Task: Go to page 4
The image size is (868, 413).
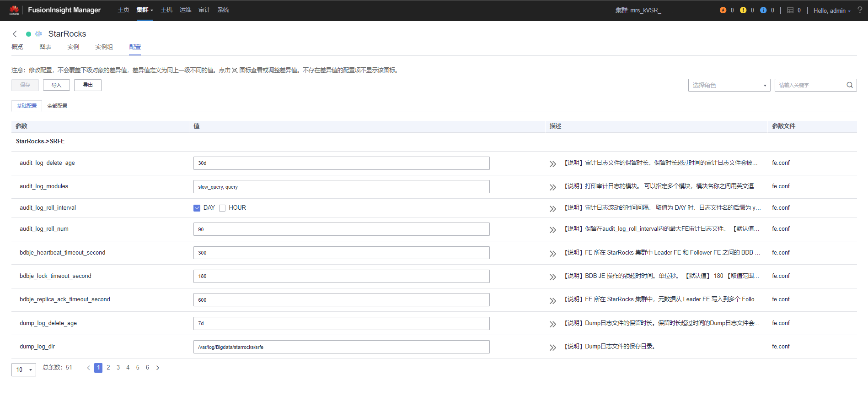Action: [x=128, y=368]
